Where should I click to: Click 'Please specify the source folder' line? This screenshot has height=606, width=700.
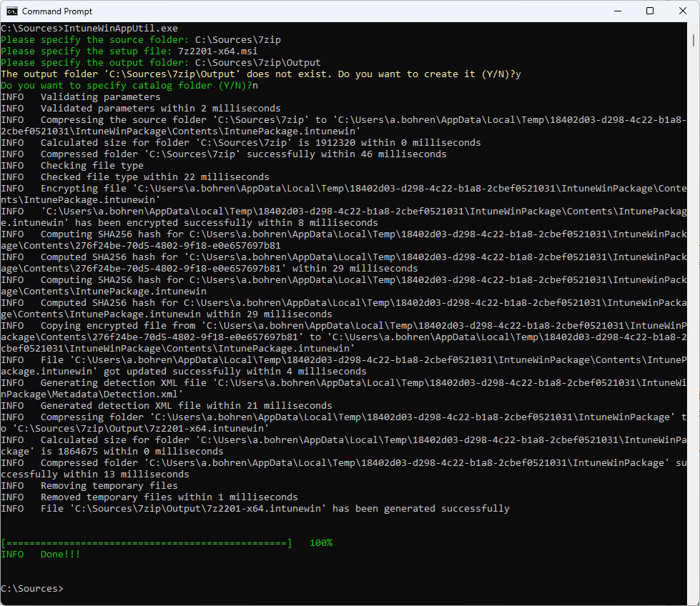coord(141,40)
